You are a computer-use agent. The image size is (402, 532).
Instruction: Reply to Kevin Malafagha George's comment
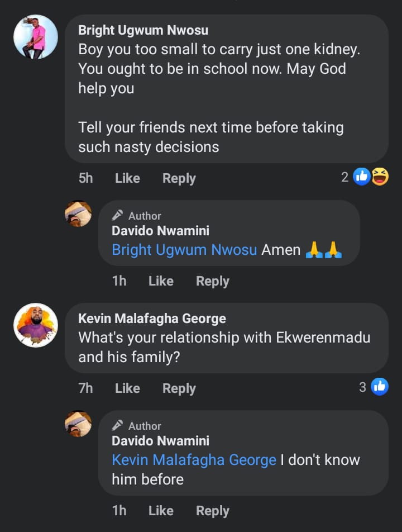pyautogui.click(x=179, y=388)
